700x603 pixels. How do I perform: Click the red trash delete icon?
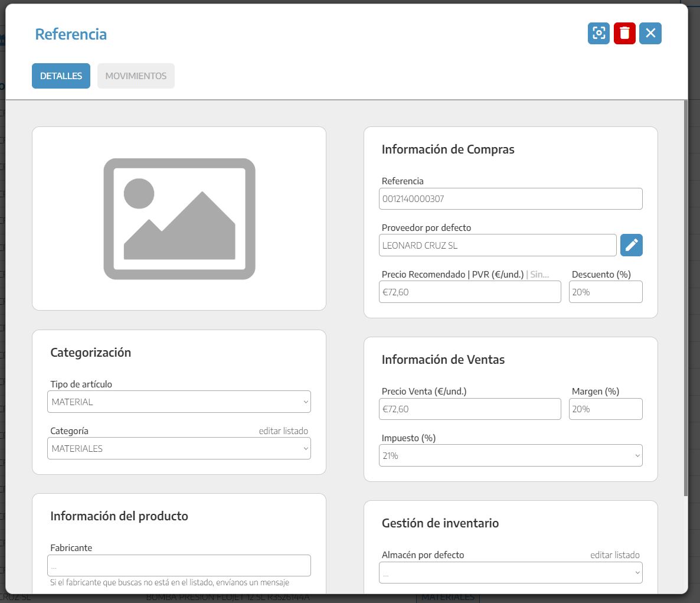coord(624,34)
